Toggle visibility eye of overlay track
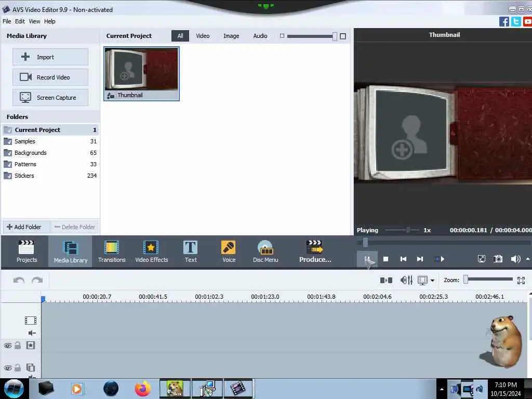 8,368
